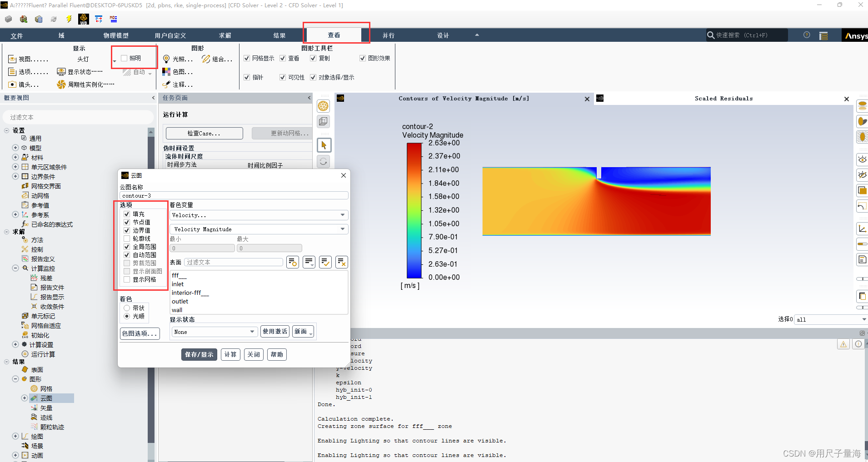Click the show-all eye icon on right toolbar

(862, 159)
